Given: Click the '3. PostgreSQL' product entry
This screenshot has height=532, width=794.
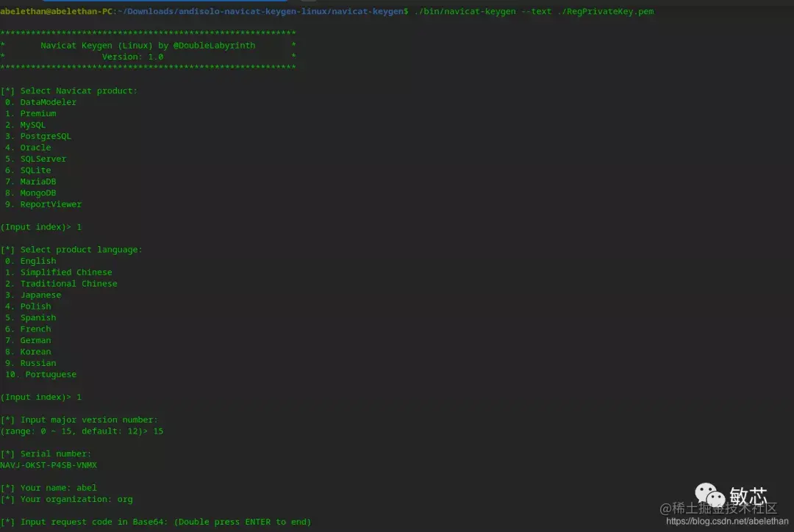Looking at the screenshot, I should coord(38,136).
